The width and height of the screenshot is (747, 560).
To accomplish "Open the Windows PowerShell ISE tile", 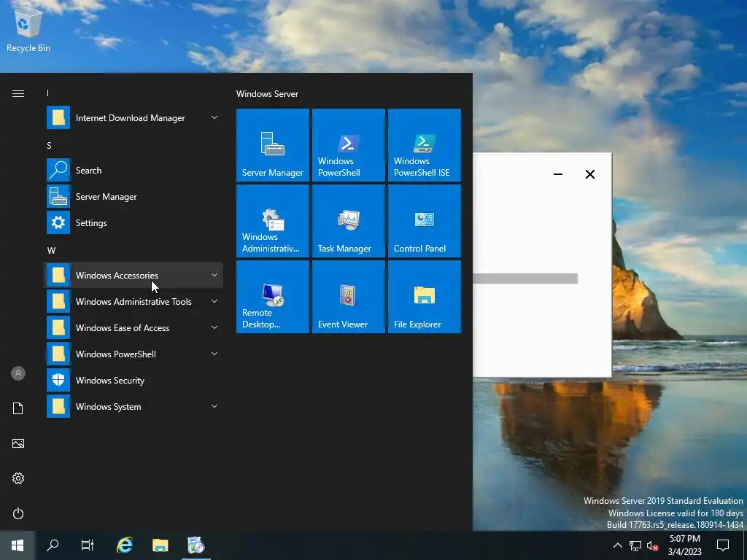I will (424, 145).
